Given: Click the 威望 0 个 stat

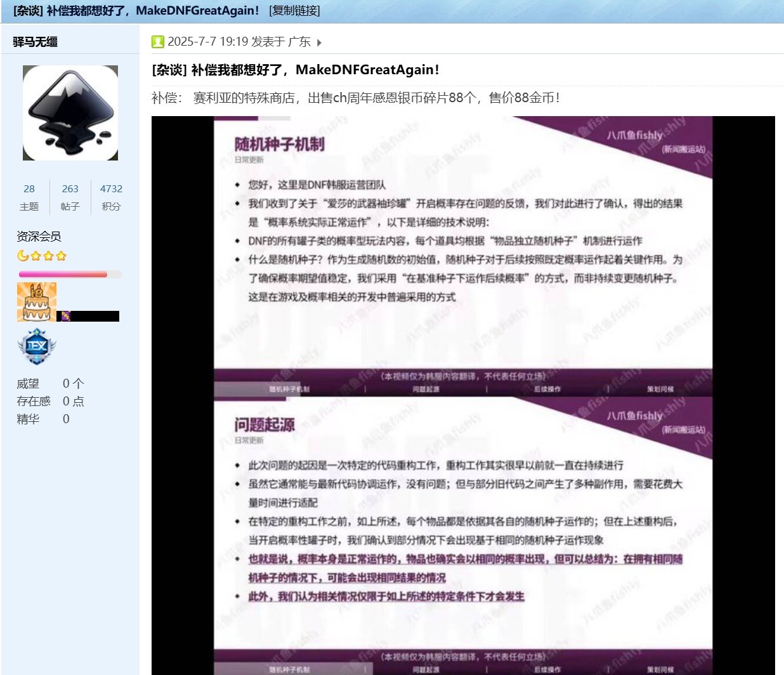Looking at the screenshot, I should point(51,384).
